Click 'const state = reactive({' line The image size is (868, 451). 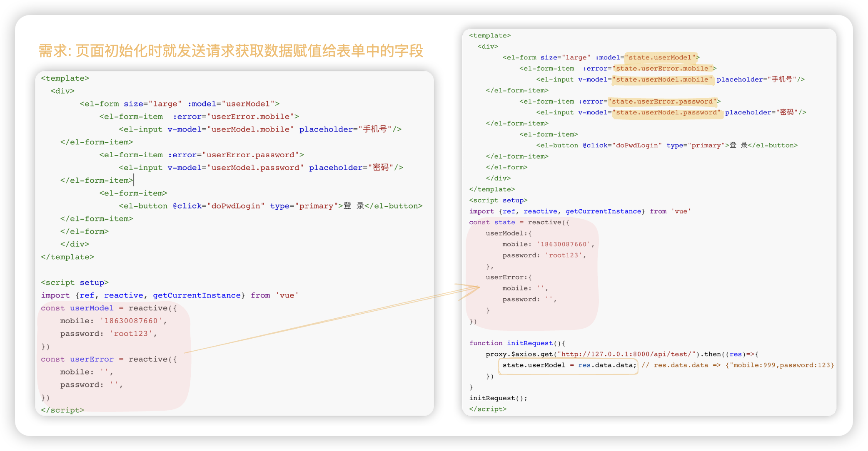click(519, 222)
